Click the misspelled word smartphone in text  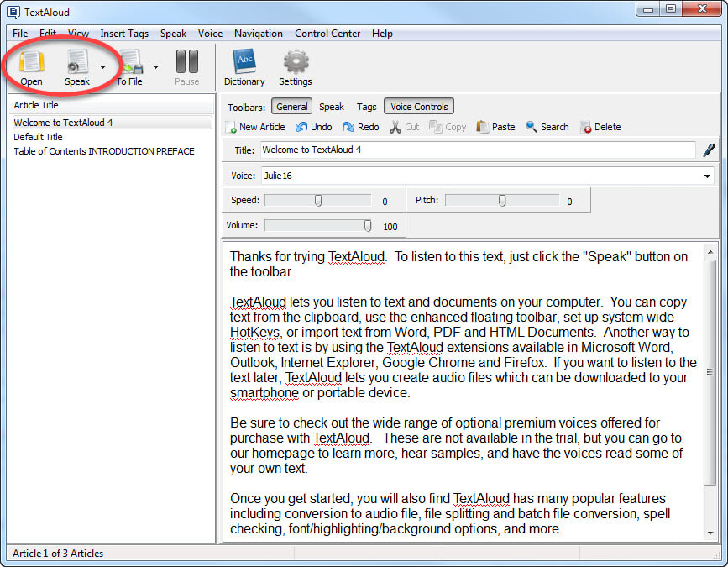[264, 393]
